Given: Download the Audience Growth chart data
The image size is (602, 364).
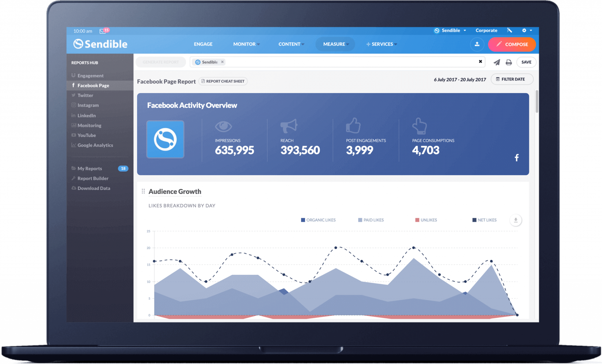Looking at the screenshot, I should click(x=516, y=220).
